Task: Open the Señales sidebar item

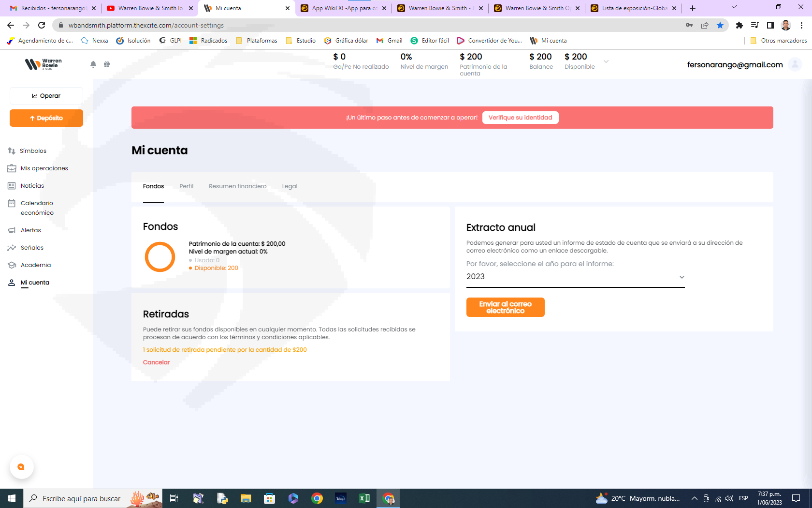Action: pyautogui.click(x=32, y=248)
